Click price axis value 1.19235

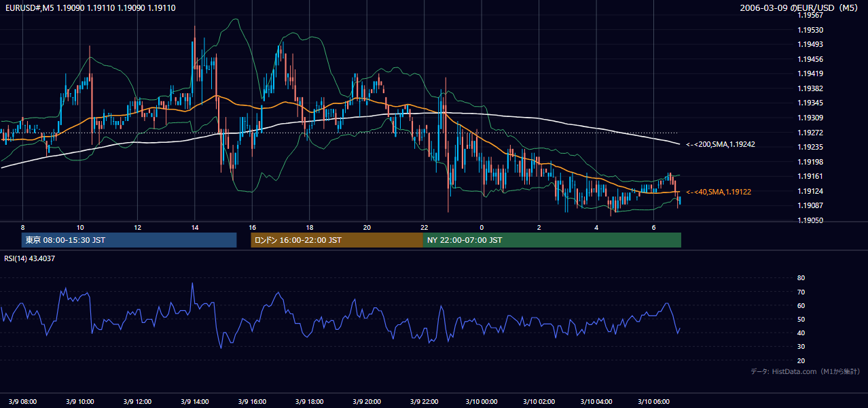[810, 147]
